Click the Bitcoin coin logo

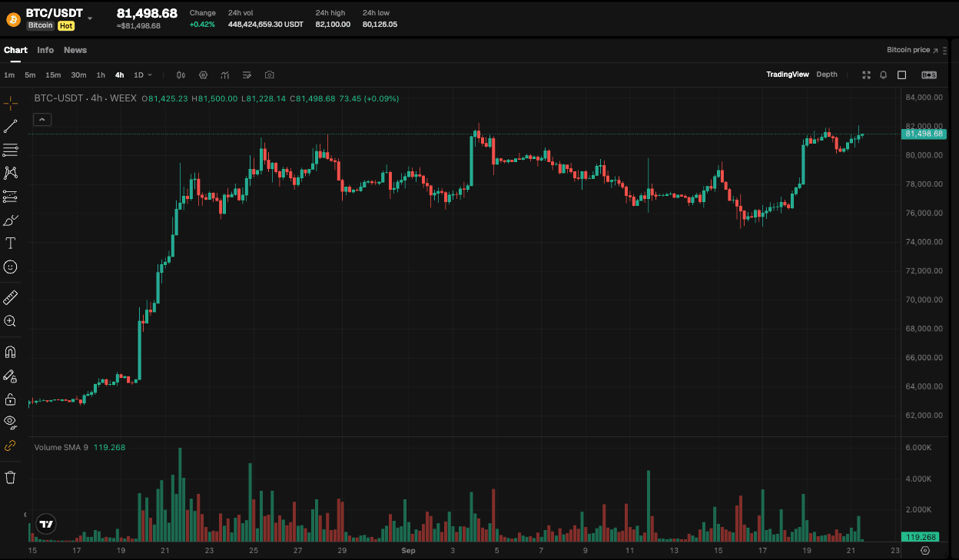point(13,19)
